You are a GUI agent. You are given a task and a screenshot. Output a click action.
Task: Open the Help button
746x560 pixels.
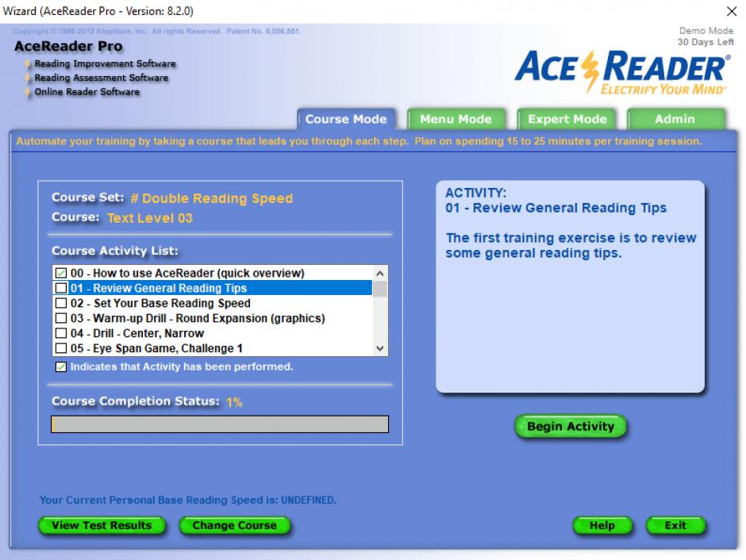[x=602, y=525]
